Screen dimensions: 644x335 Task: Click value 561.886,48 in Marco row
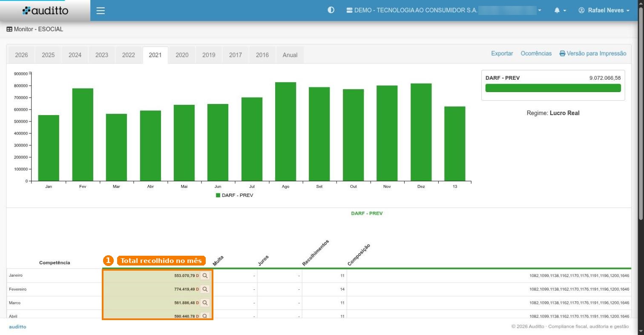(x=184, y=303)
